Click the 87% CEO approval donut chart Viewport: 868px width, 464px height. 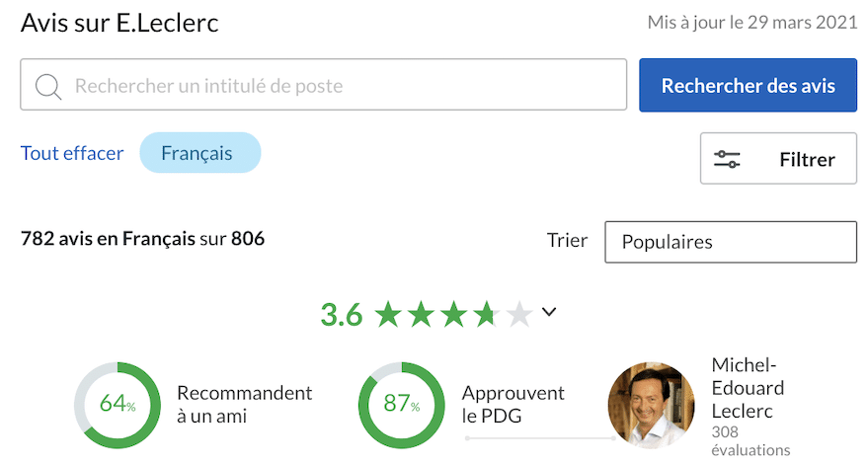click(401, 405)
